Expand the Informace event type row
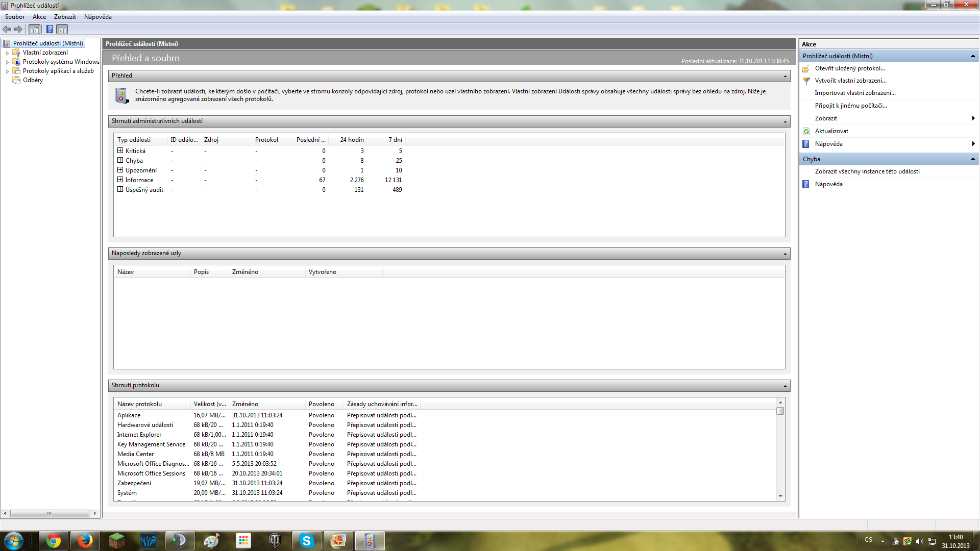 click(x=120, y=180)
